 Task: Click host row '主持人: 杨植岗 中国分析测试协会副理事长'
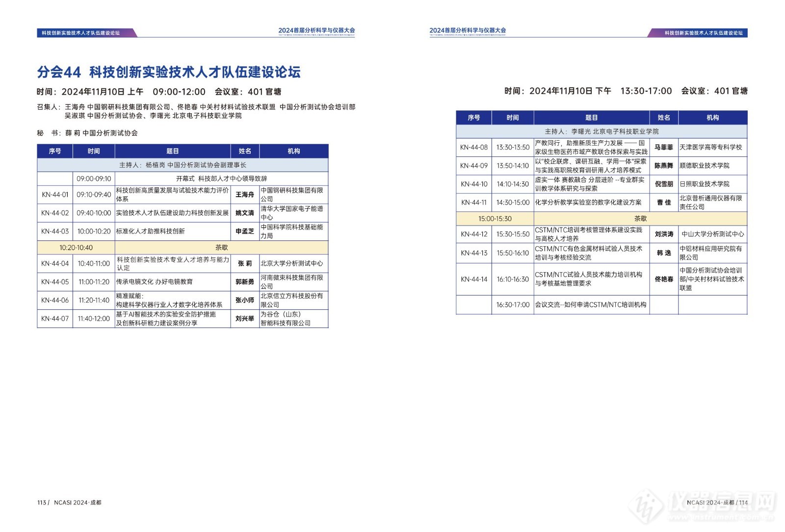click(x=183, y=165)
